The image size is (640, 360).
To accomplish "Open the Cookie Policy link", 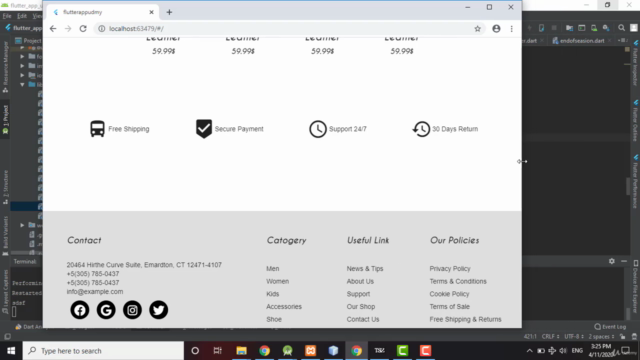I will tap(449, 294).
